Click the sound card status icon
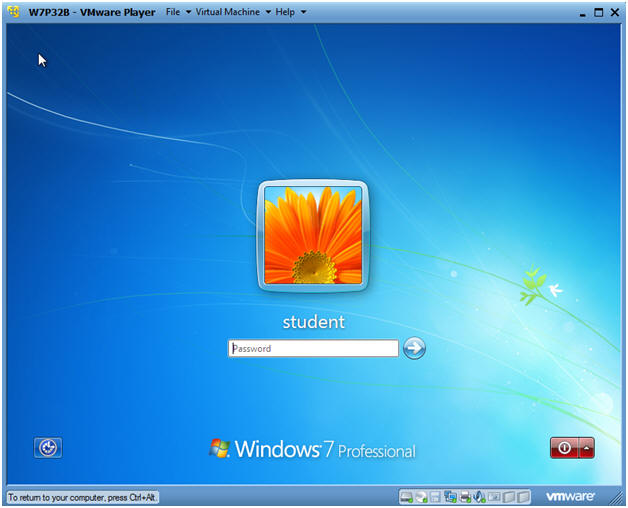The width and height of the screenshot is (628, 508). point(479,497)
